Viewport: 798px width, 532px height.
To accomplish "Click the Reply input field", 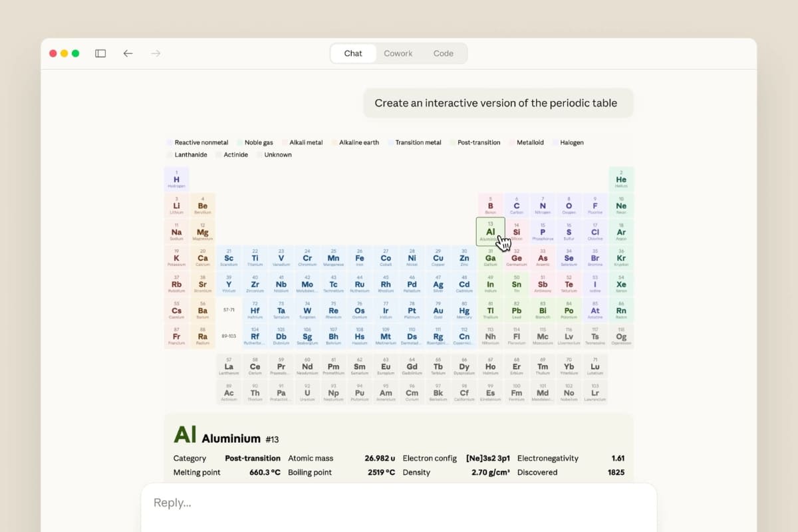I will click(398, 503).
